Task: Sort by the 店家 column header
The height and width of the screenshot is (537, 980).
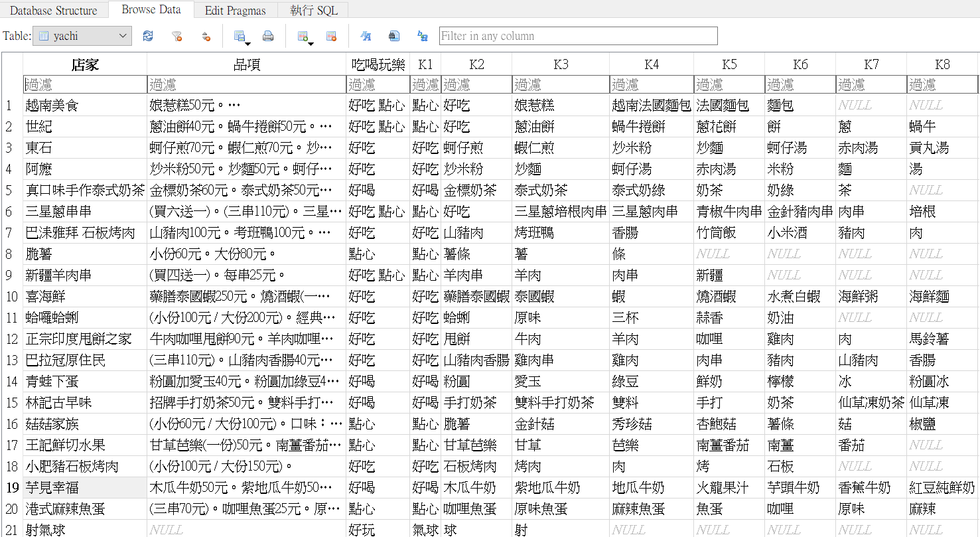Action: (x=85, y=64)
